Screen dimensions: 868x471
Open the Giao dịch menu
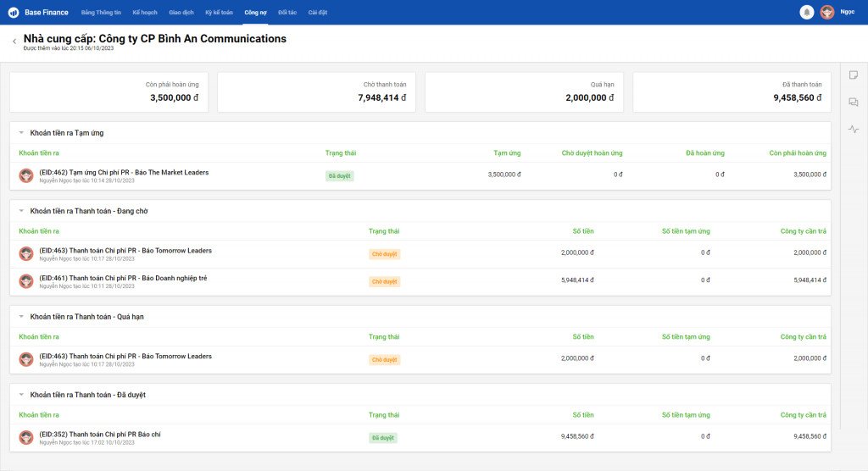tap(181, 12)
